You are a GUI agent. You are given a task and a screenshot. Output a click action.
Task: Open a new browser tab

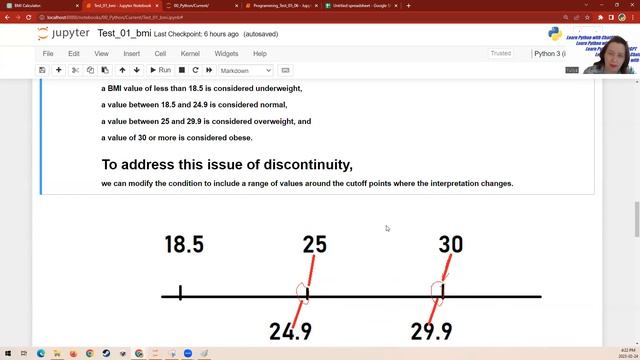408,6
